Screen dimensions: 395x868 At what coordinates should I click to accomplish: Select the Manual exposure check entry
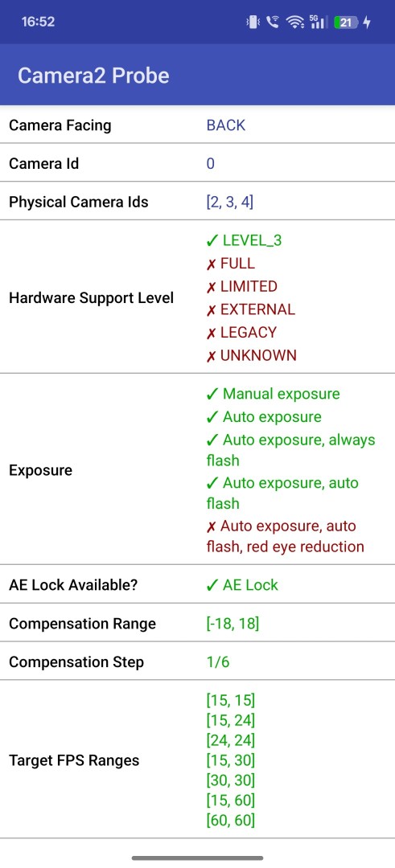pos(273,394)
